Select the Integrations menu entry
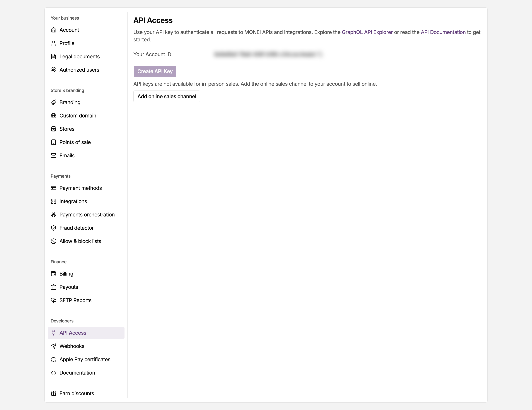532x410 pixels. coord(86,201)
